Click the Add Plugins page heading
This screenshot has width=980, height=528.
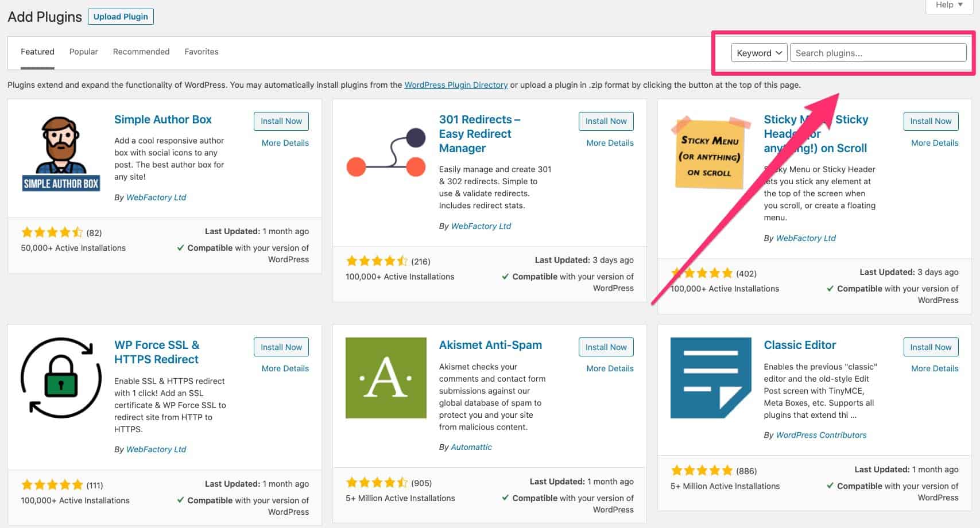tap(45, 17)
